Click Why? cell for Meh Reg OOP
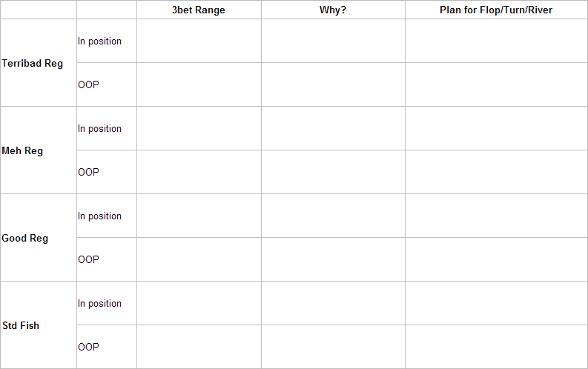588x369 pixels. click(x=334, y=172)
